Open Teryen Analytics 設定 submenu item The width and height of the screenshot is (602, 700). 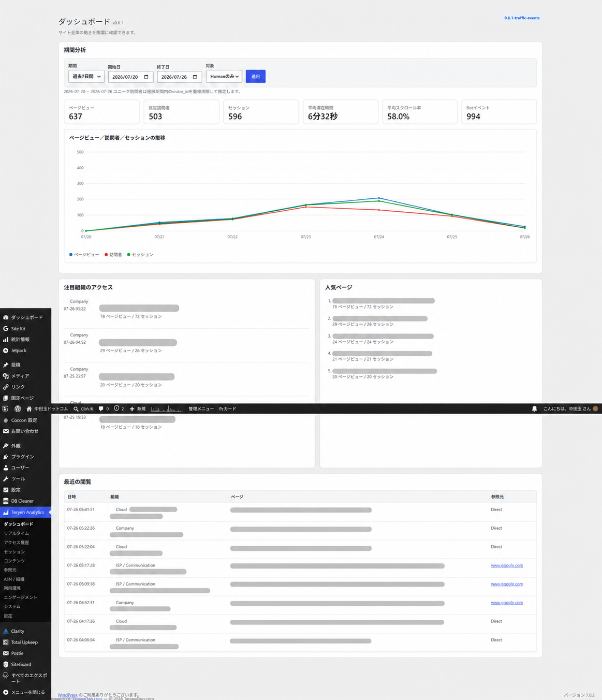coord(8,616)
